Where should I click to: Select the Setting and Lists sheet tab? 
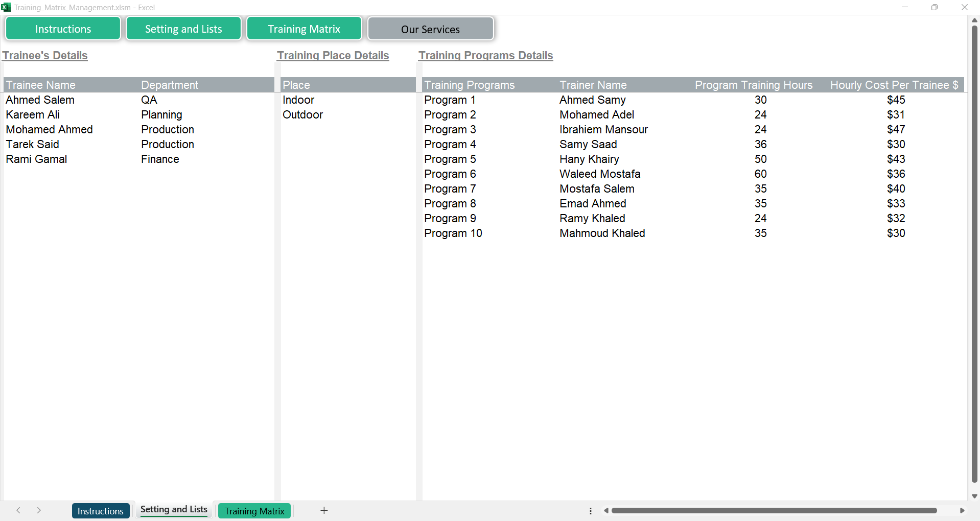click(x=174, y=510)
